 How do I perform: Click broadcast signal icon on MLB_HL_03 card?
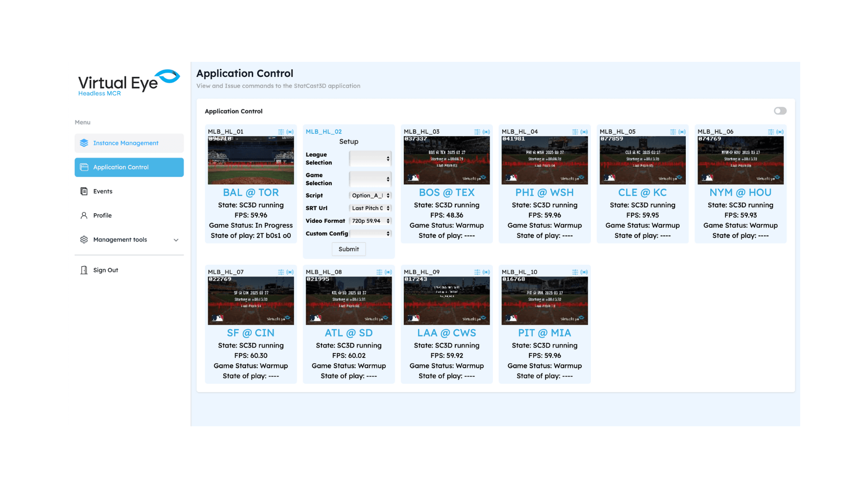click(x=486, y=132)
